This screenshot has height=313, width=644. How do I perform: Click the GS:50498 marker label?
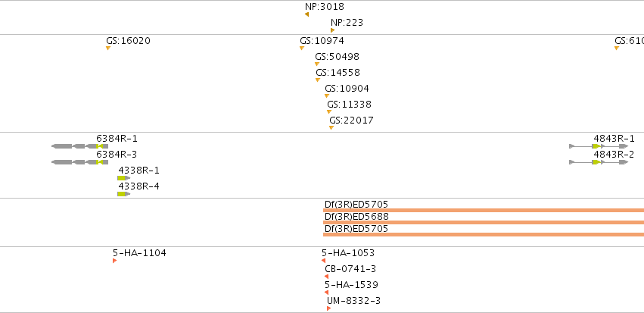pos(338,56)
